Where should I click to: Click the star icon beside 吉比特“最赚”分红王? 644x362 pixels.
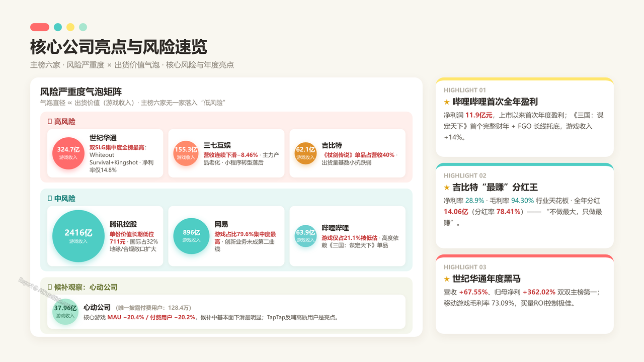click(447, 187)
